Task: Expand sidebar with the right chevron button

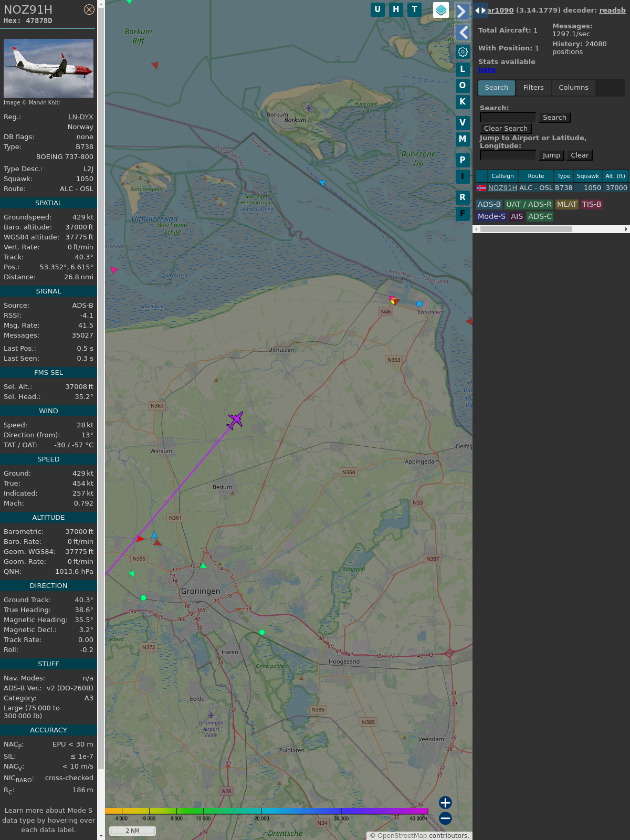Action: click(461, 11)
